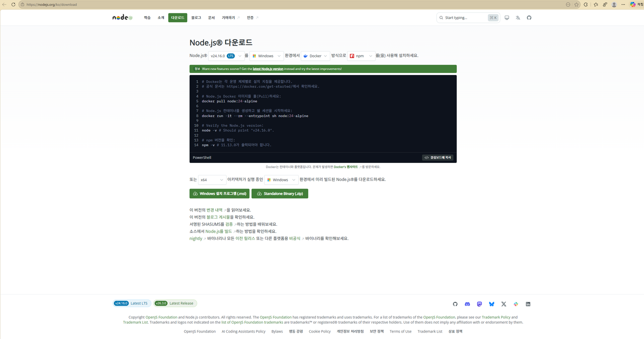Open the 비공식 builds link

coord(296,239)
